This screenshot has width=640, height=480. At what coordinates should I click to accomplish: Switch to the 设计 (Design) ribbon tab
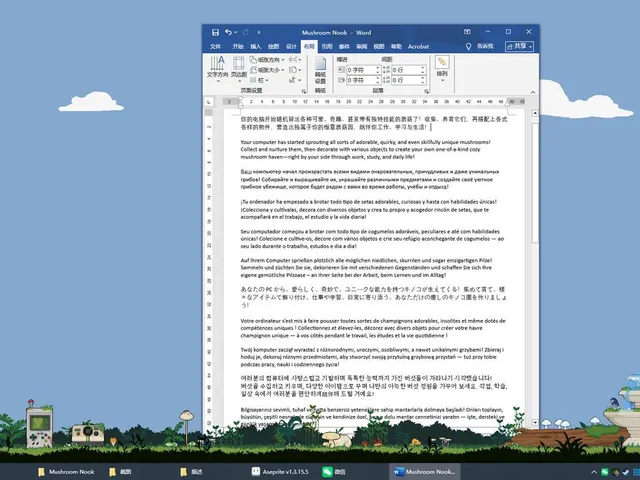tap(291, 47)
